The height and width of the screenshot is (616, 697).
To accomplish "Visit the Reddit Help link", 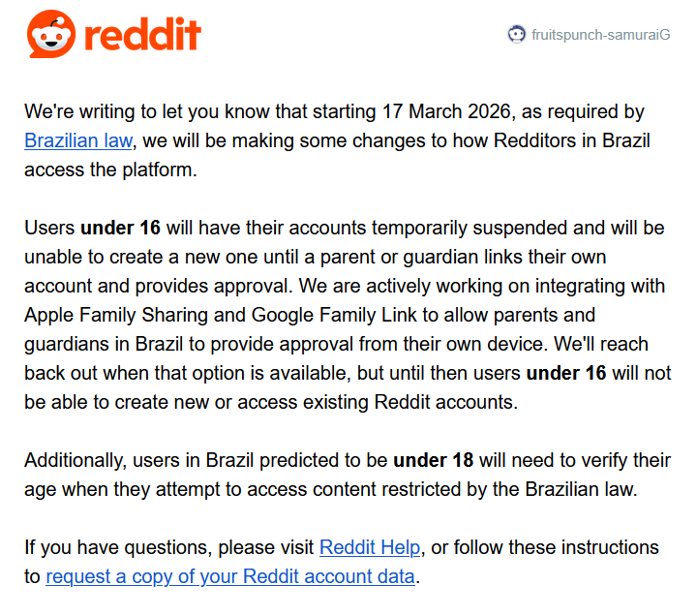I will [x=370, y=547].
